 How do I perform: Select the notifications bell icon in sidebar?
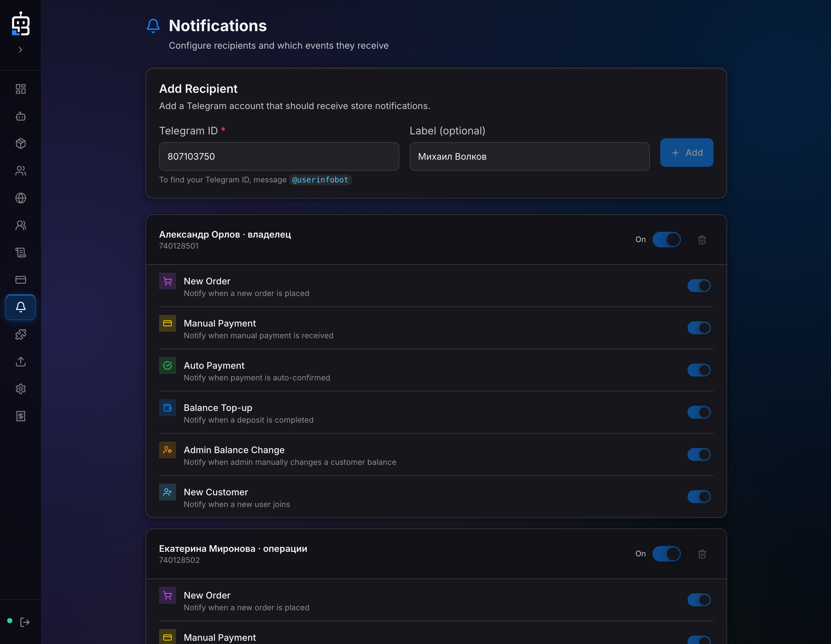(x=20, y=307)
